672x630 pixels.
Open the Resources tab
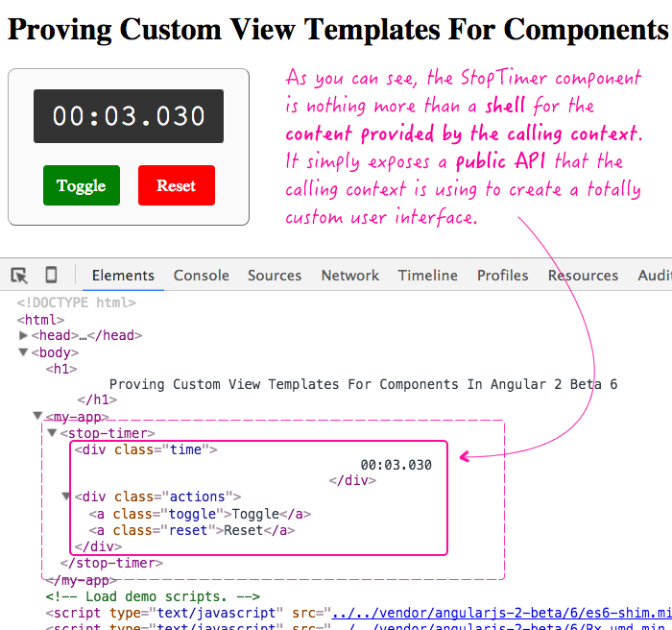point(583,276)
